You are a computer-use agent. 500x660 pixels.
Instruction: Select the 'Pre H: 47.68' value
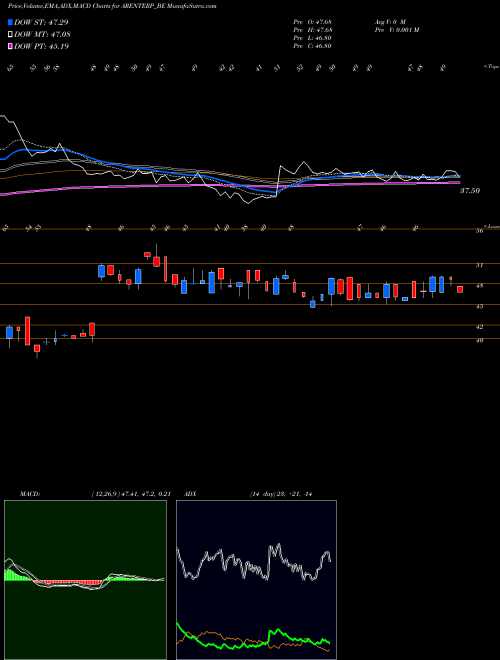click(x=313, y=30)
